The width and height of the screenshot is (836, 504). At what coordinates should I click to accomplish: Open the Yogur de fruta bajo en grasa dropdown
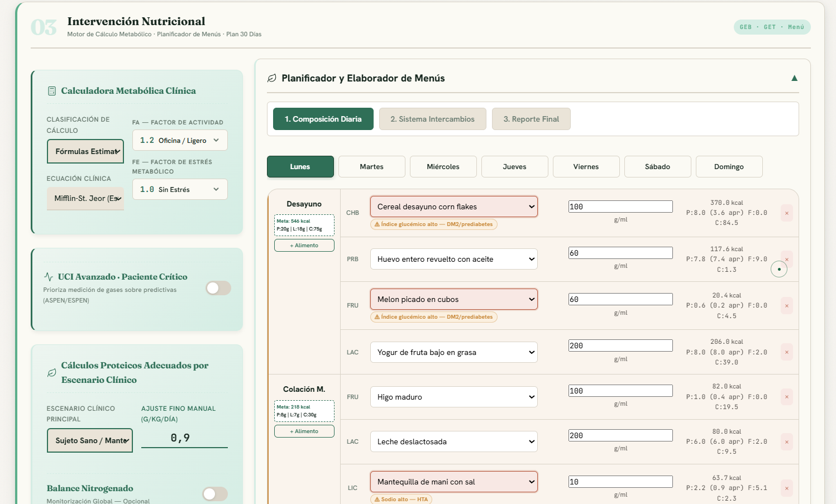pos(454,352)
